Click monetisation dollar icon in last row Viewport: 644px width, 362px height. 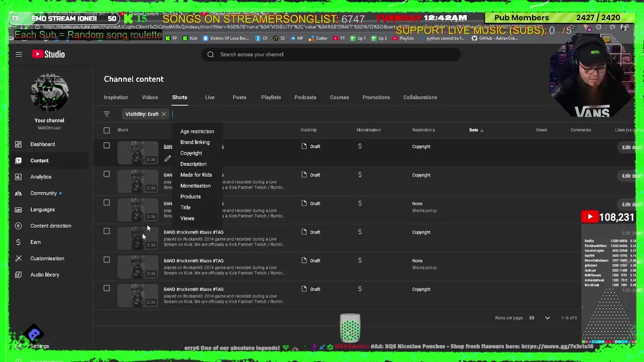(x=360, y=289)
